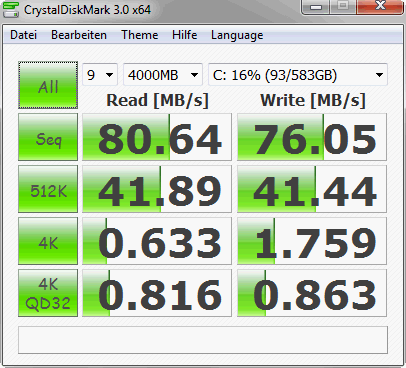Start the 512K benchmark
This screenshot has width=406, height=368.
(x=48, y=189)
